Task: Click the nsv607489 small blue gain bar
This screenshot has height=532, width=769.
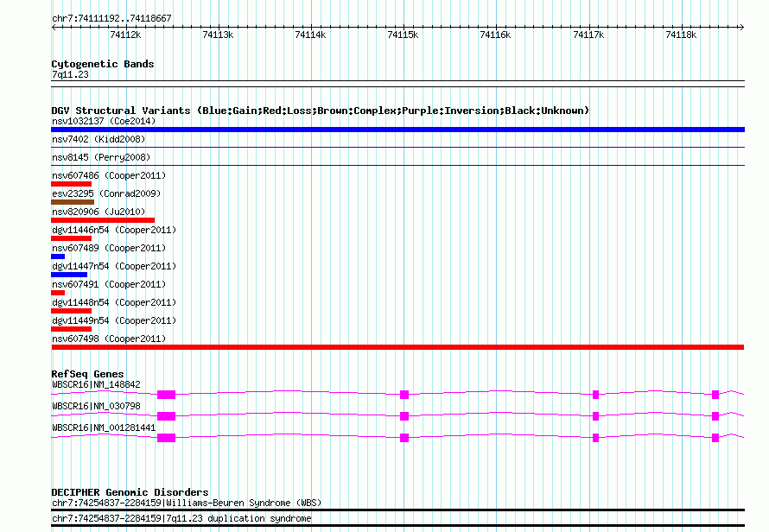Action: pos(58,256)
